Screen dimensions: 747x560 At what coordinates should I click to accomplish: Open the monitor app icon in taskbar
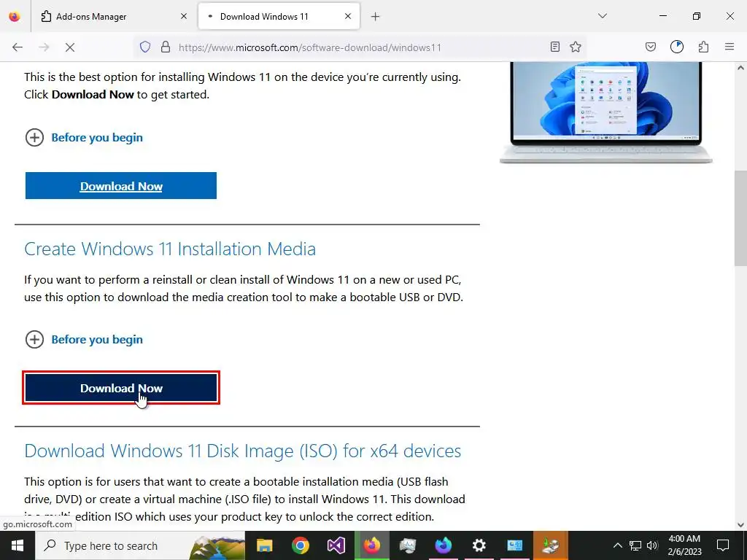(x=407, y=545)
